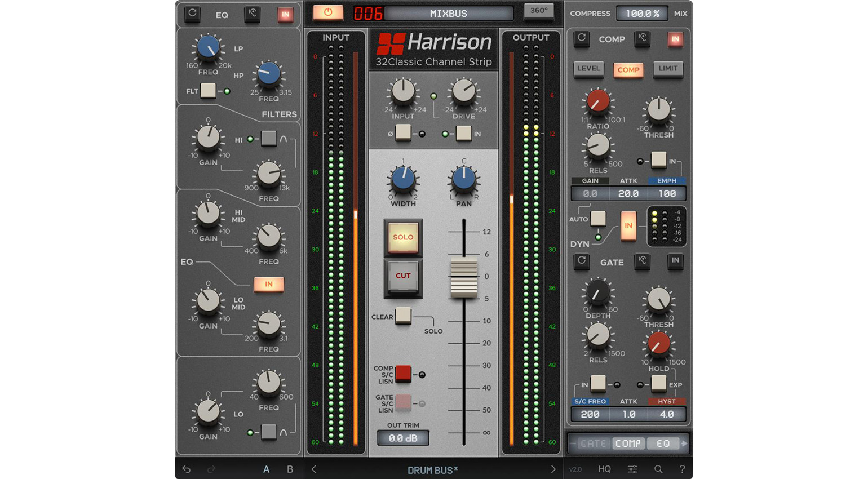Click the redo arrow icon

[211, 469]
